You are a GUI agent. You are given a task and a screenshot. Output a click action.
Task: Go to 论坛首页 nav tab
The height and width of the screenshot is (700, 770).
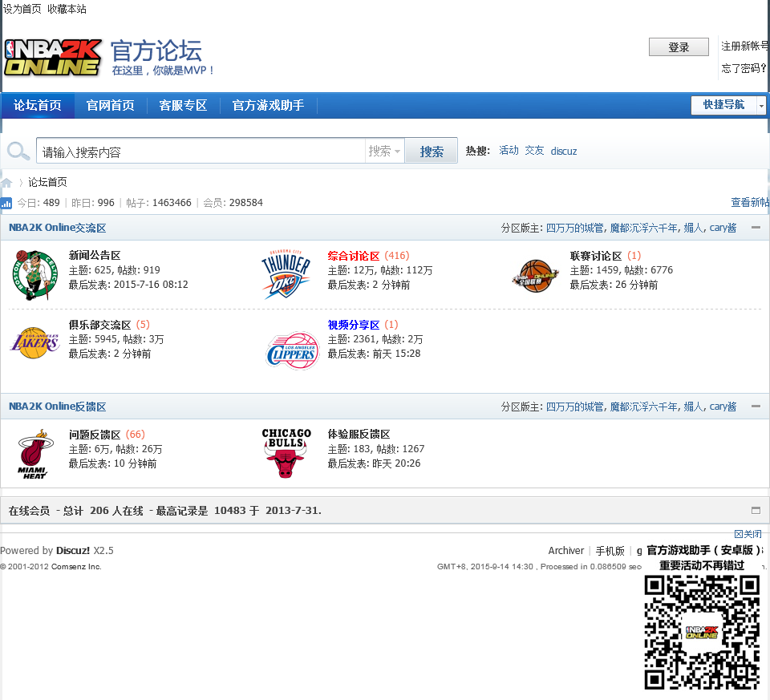(38, 105)
